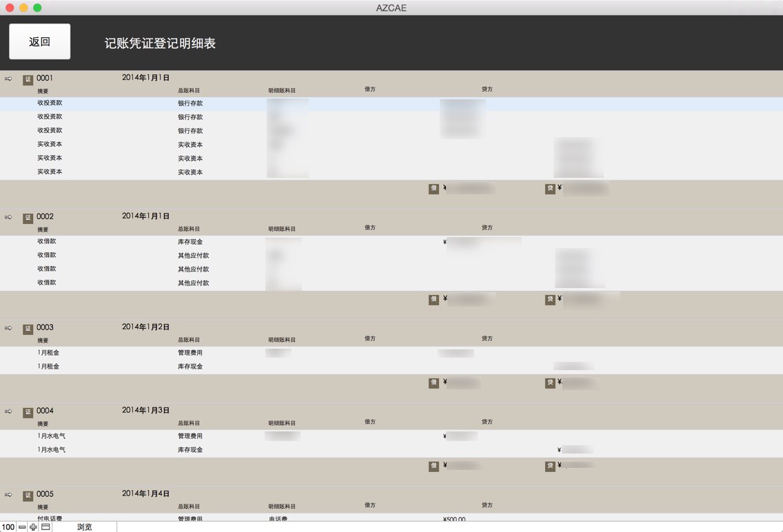Click the arrow icon beside voucher 0005
The image size is (783, 532).
(8, 495)
